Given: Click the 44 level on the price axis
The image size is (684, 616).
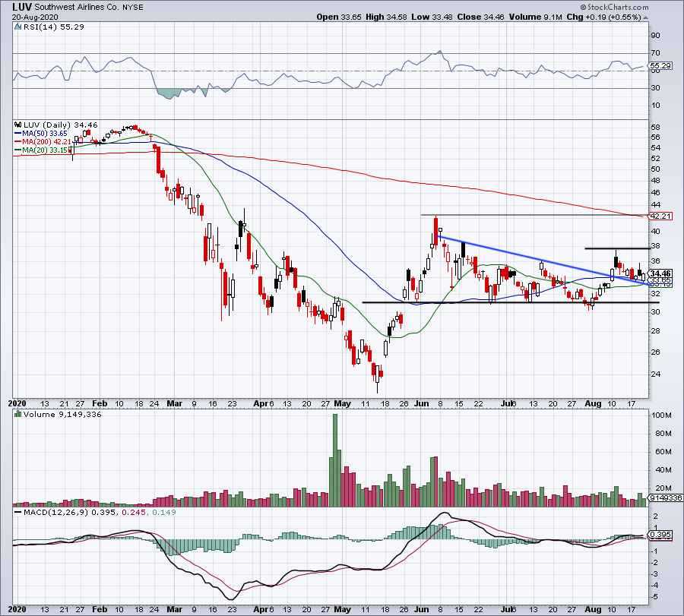Looking at the screenshot, I should (655, 205).
